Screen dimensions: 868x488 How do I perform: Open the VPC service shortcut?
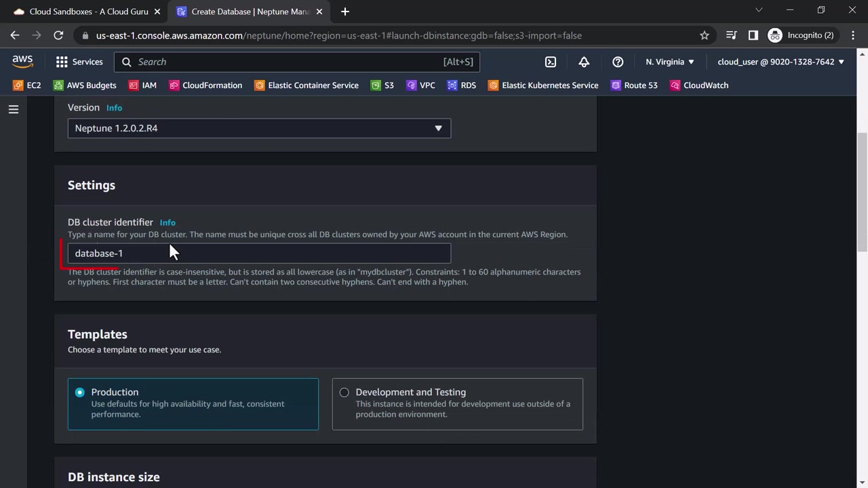click(420, 85)
